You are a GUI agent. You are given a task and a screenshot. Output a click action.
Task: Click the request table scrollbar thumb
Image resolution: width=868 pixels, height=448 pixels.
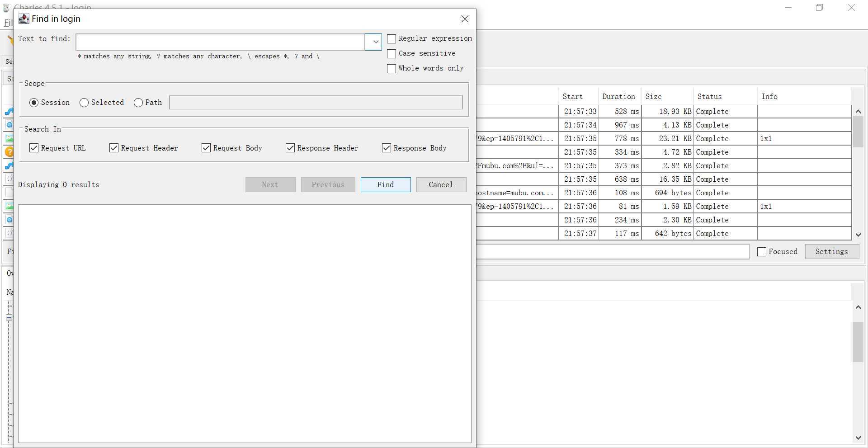(858, 132)
